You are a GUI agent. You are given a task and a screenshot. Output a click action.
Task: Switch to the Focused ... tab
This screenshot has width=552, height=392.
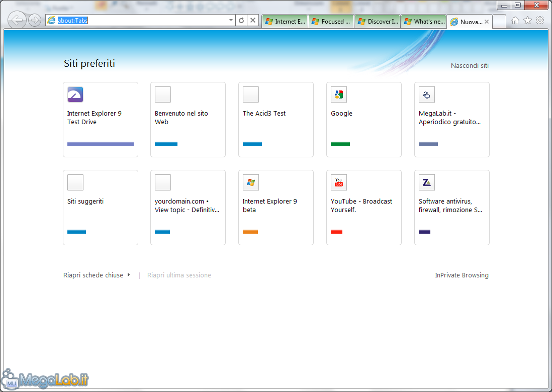(x=331, y=22)
